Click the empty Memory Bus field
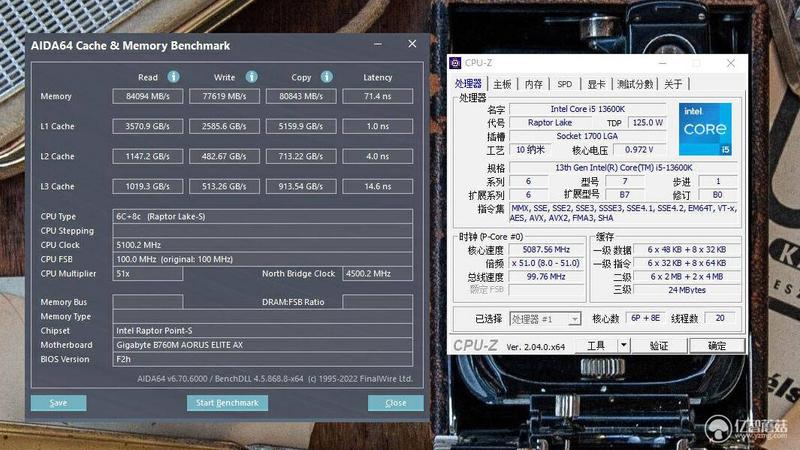Screen dimensions: 800x450 point(147,302)
